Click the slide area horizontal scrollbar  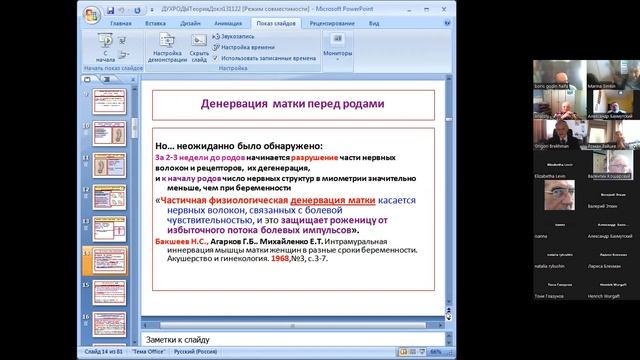[293, 325]
